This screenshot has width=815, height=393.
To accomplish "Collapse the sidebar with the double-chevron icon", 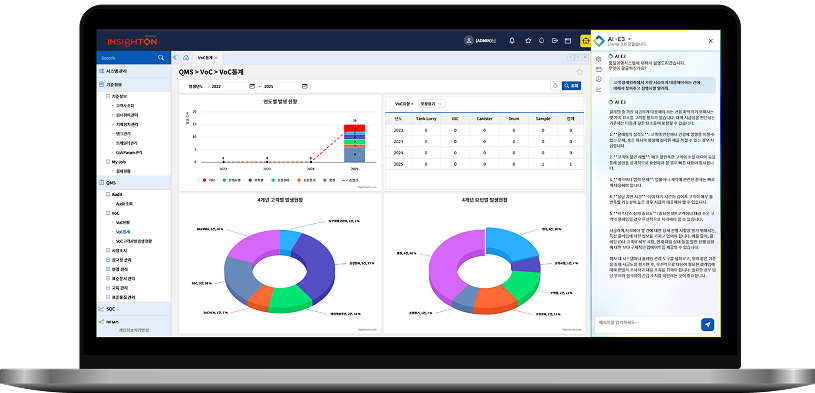I will (175, 58).
